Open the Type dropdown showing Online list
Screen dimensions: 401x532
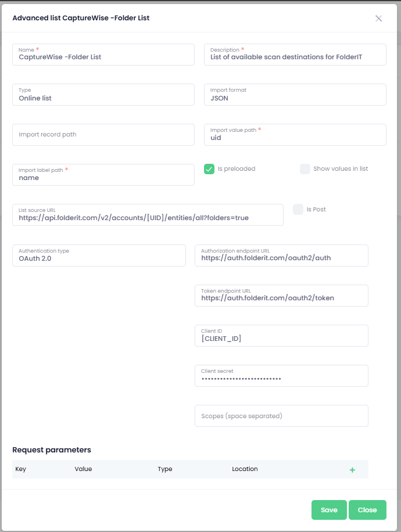tap(103, 95)
